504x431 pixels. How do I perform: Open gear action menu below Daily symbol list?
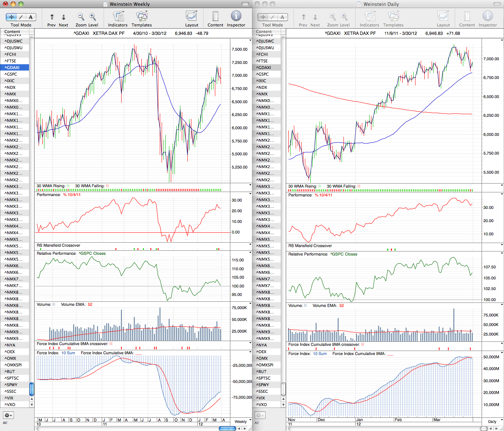[x=260, y=415]
